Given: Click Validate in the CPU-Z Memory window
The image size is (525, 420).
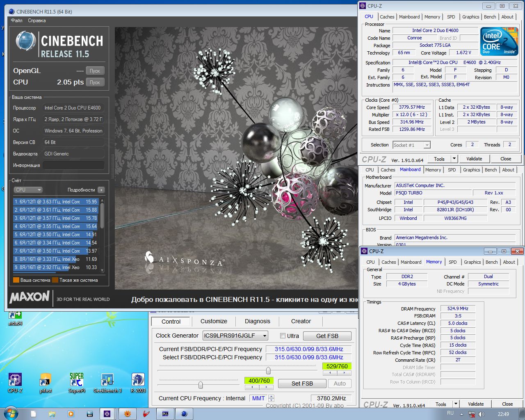Looking at the screenshot, I should coord(476,404).
